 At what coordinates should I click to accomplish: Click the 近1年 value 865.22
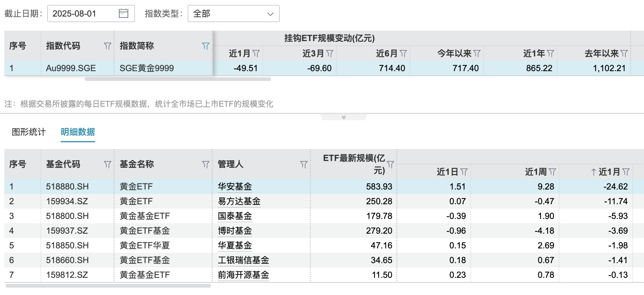tap(539, 68)
